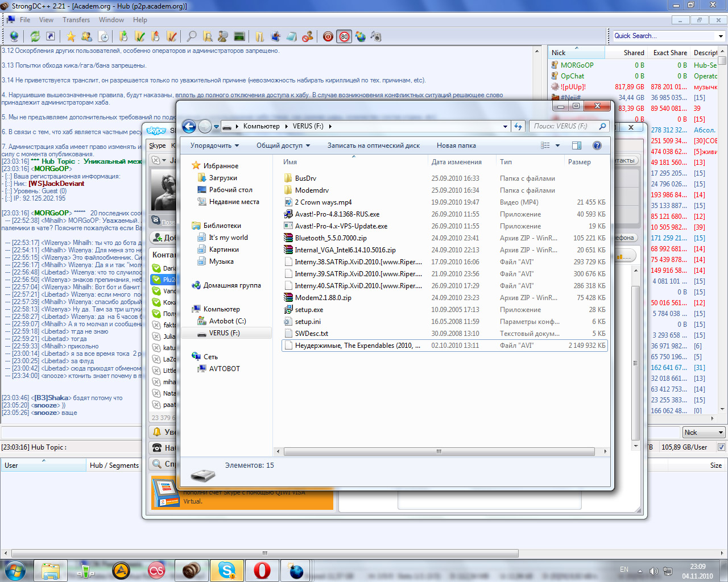
Task: Expand the Общий доступ dropdown
Action: point(283,145)
